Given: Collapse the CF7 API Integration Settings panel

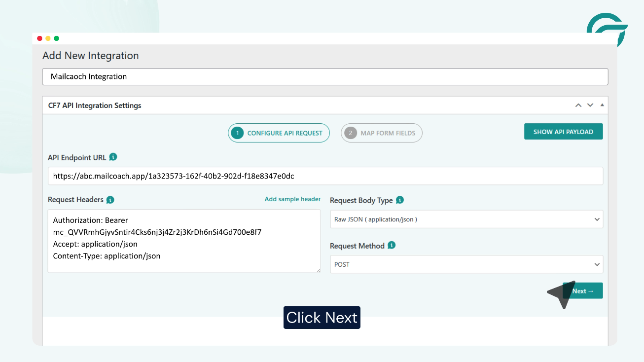Looking at the screenshot, I should click(x=578, y=105).
